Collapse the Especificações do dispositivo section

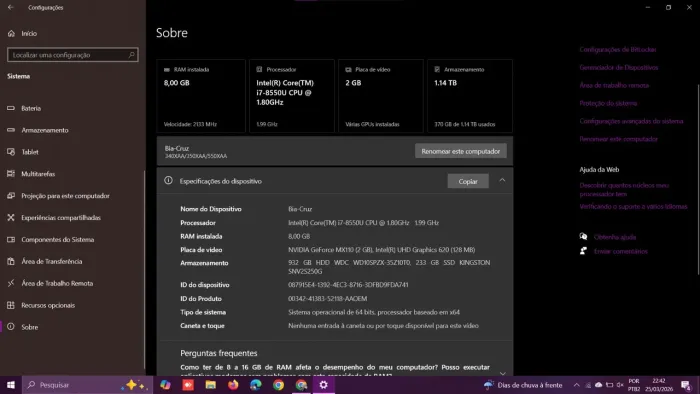[x=502, y=180]
